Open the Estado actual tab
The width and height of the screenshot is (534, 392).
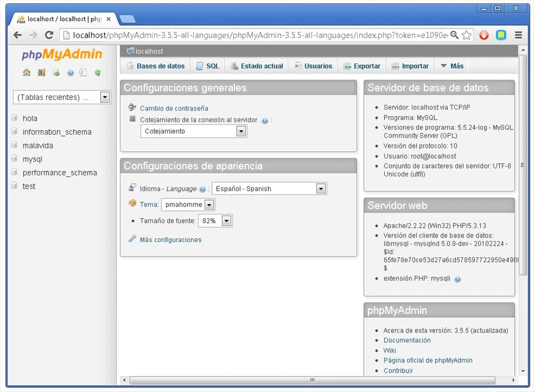click(257, 66)
